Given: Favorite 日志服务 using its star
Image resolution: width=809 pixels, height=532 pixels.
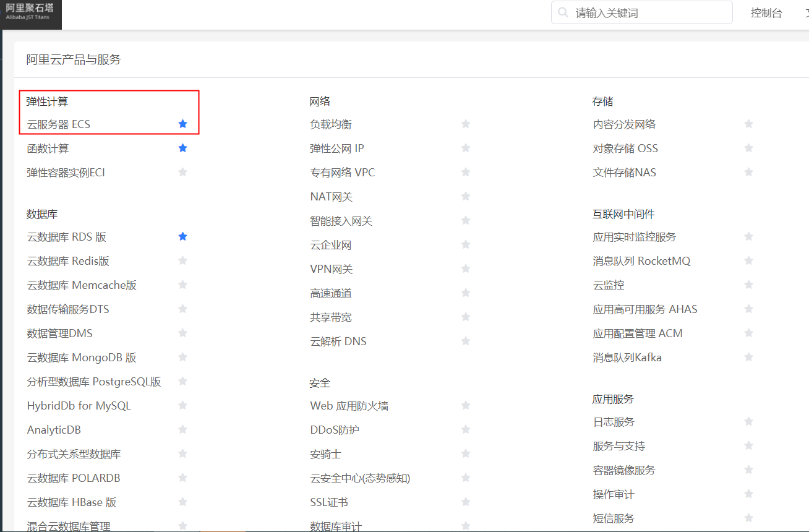Looking at the screenshot, I should point(748,422).
